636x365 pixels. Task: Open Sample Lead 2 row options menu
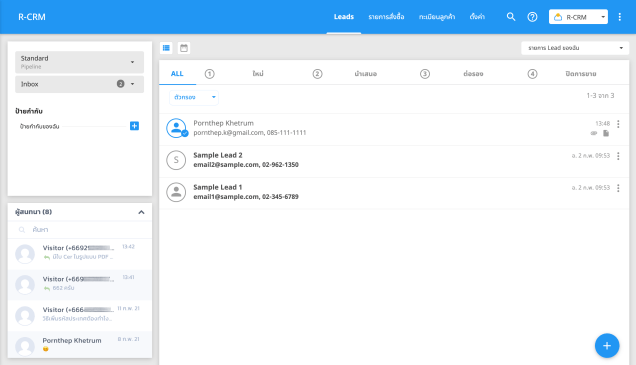618,156
